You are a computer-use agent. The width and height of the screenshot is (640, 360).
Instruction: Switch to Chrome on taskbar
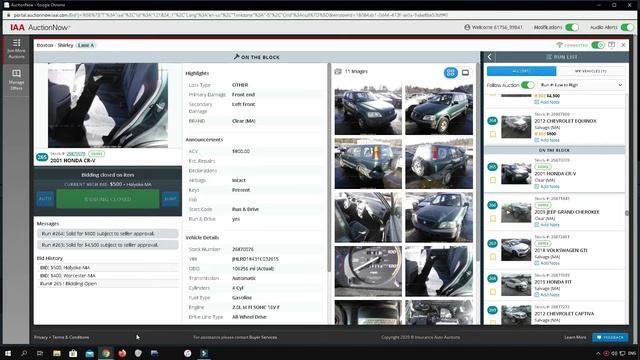pyautogui.click(x=106, y=353)
